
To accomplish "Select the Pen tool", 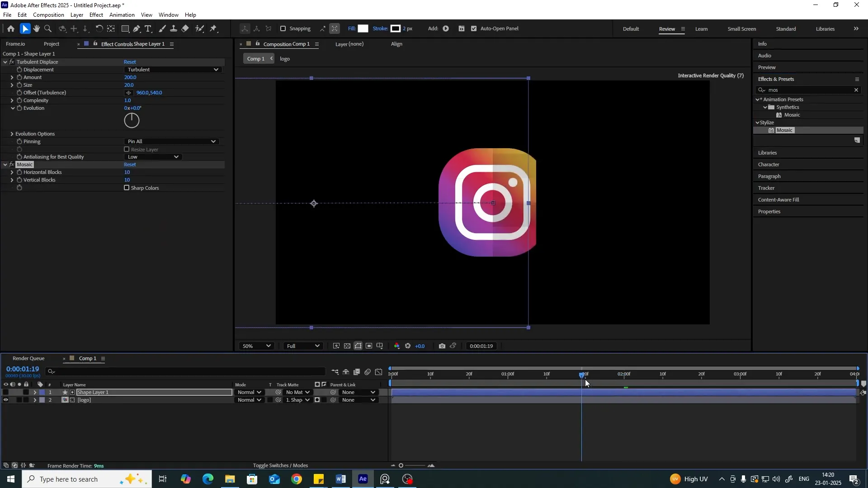I will pyautogui.click(x=137, y=29).
